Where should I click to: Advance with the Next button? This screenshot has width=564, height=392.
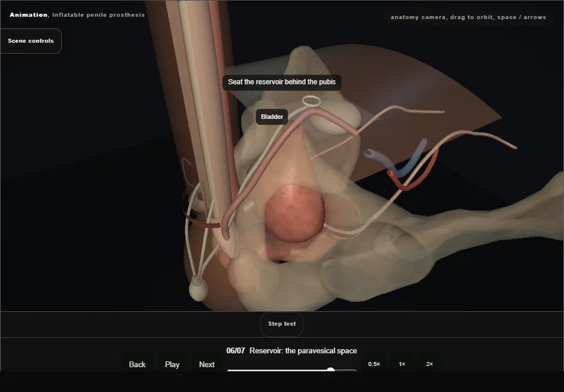pyautogui.click(x=207, y=364)
